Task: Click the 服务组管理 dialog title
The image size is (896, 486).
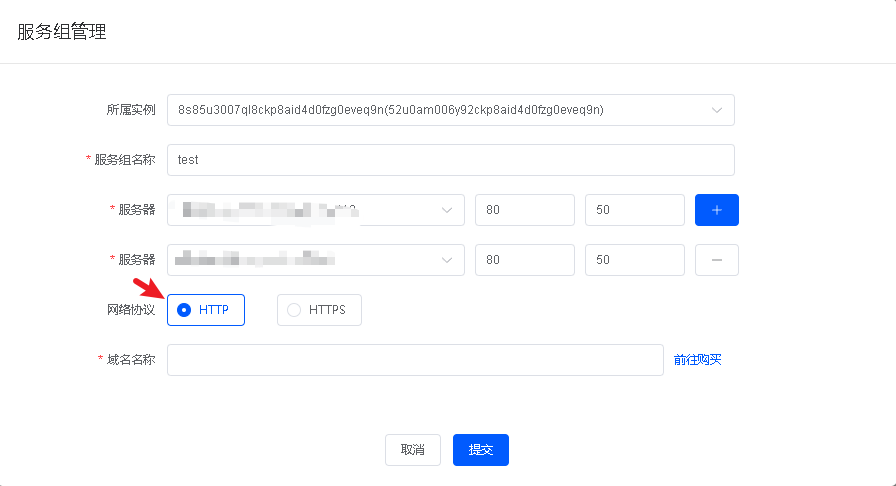Action: point(62,32)
